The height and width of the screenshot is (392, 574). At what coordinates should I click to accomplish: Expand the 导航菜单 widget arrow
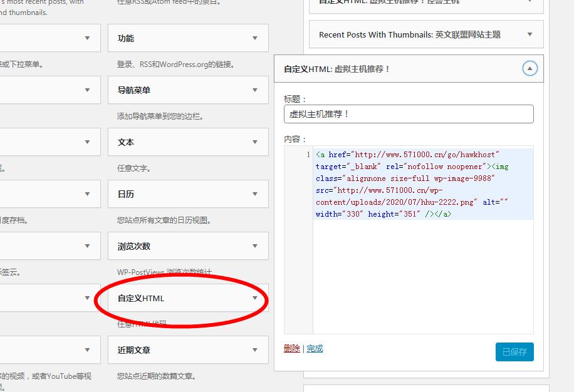pos(254,90)
